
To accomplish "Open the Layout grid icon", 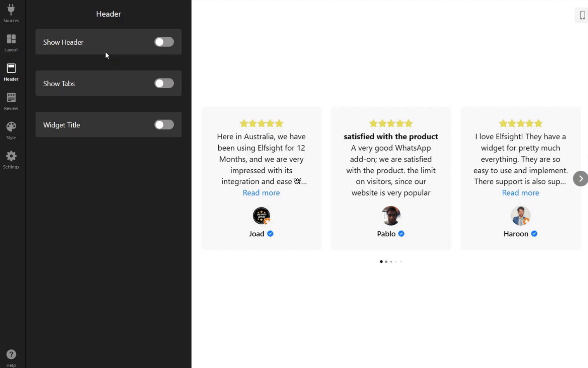I will tap(11, 40).
